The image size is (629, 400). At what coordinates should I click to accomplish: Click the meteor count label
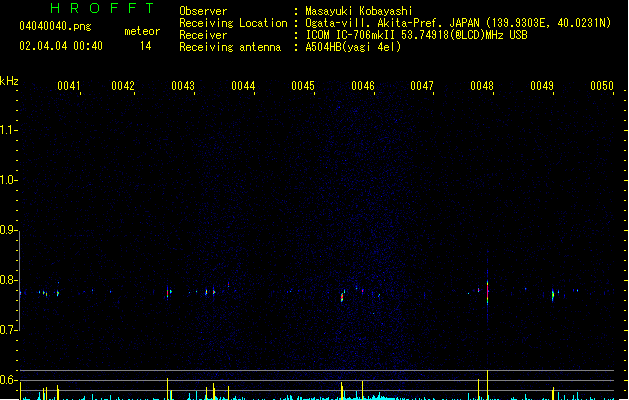coord(142,31)
